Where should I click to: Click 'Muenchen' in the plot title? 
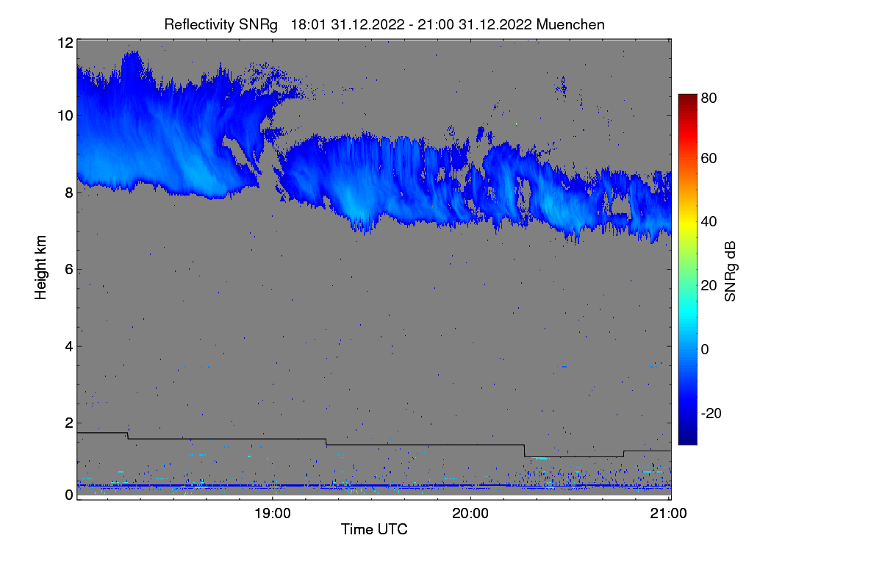(x=571, y=24)
